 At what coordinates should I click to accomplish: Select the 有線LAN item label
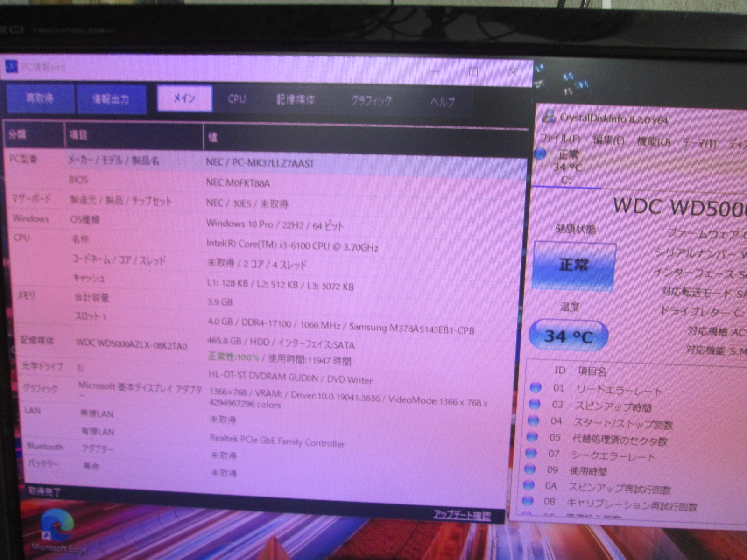98,431
